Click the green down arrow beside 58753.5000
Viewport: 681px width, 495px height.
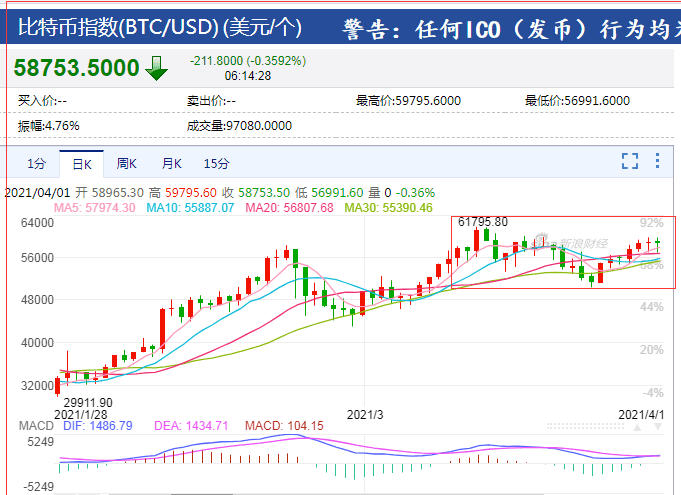(x=156, y=68)
